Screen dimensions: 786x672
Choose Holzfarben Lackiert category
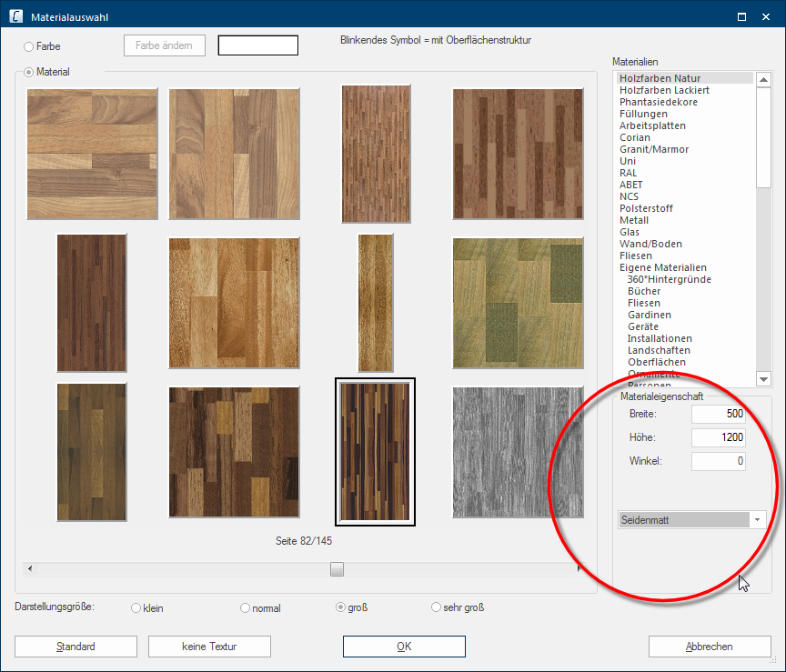coord(664,90)
